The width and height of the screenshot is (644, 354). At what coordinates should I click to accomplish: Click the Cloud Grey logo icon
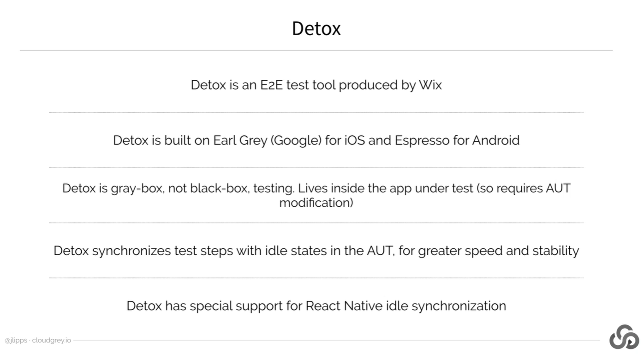point(624,337)
